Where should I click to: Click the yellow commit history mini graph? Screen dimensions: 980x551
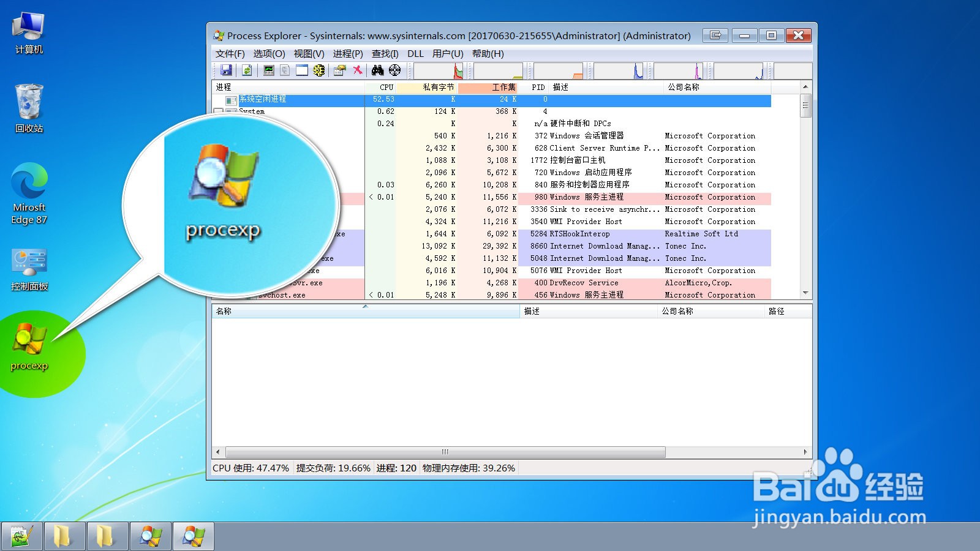pos(498,71)
